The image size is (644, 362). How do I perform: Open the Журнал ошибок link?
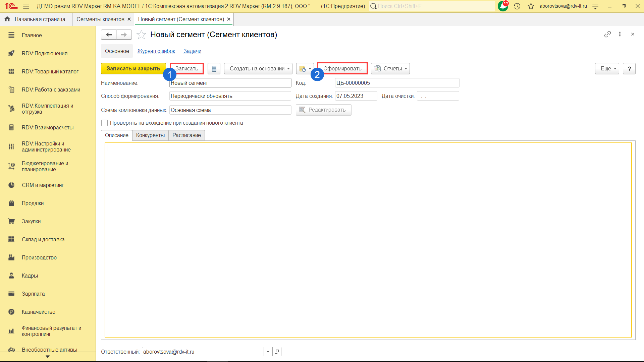(x=156, y=51)
